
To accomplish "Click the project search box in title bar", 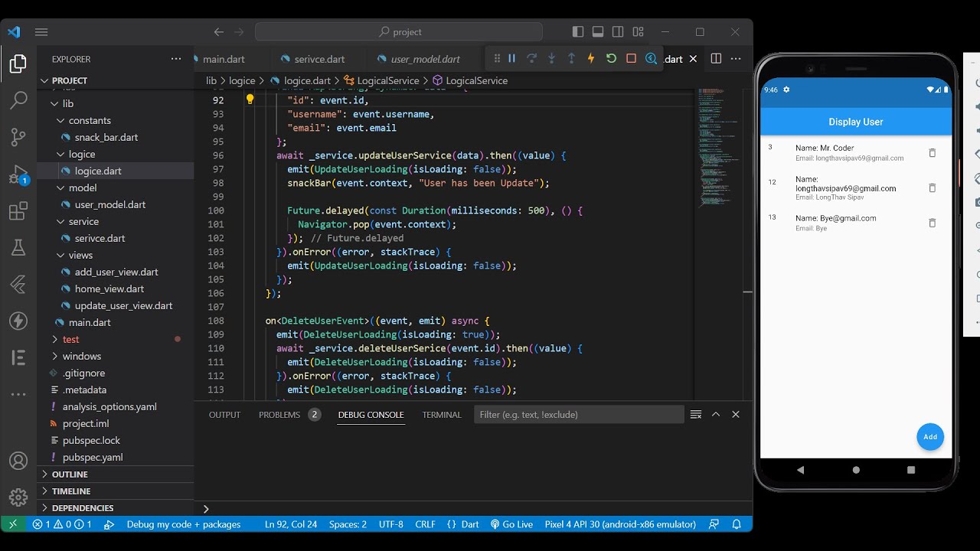I will coord(399,32).
